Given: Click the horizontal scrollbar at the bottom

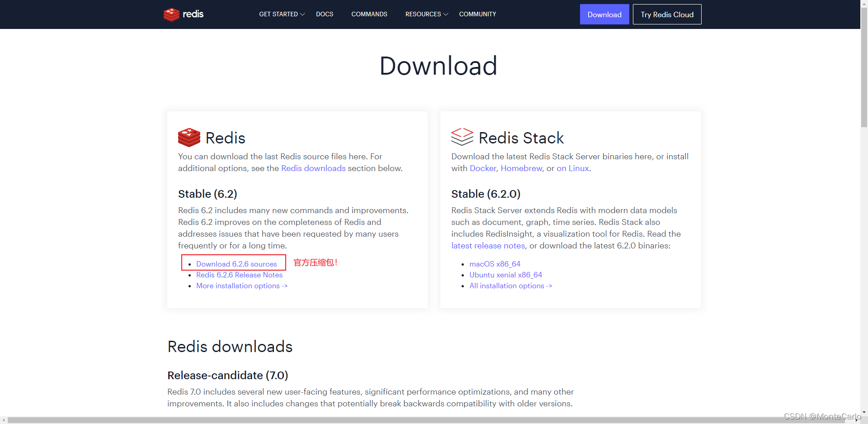Looking at the screenshot, I should 426,420.
